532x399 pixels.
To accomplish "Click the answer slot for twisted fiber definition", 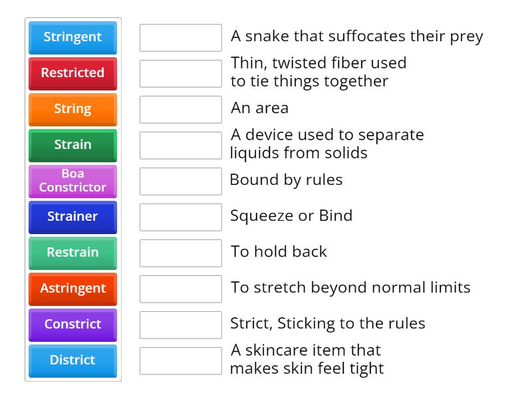I will (180, 73).
